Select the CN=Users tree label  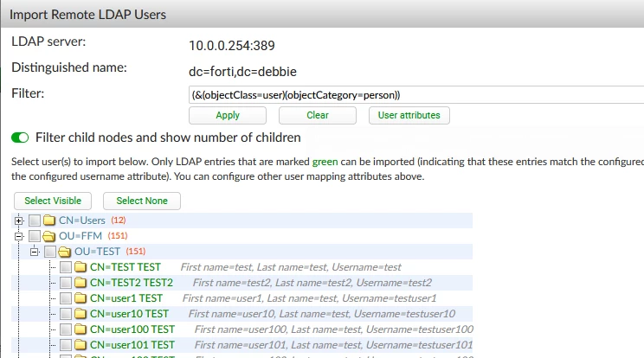(x=82, y=221)
